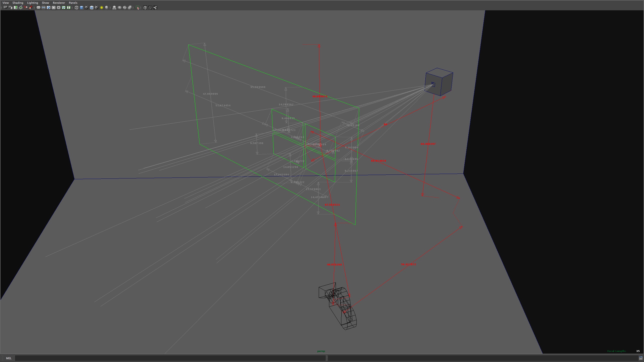This screenshot has width=644, height=362.
Task: Click the Renderer menu in the menu bar
Action: tap(59, 3)
